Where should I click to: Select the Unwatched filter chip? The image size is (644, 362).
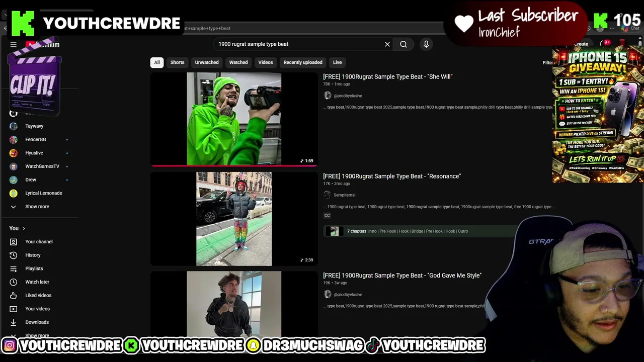point(207,62)
